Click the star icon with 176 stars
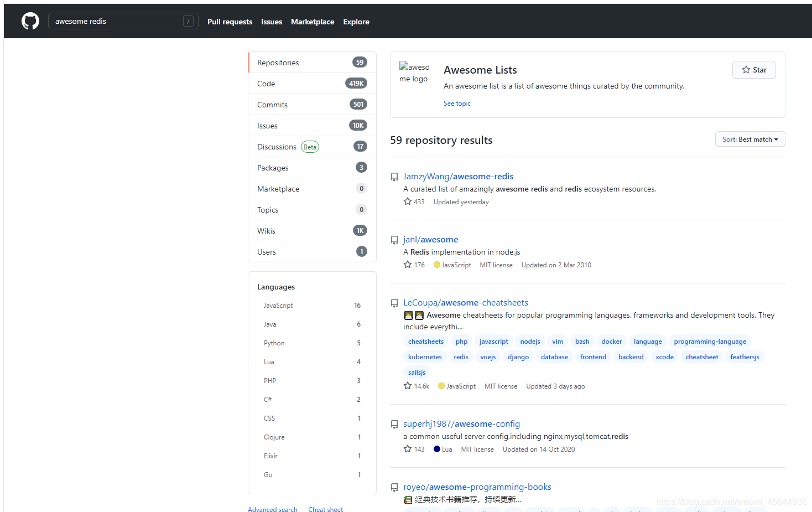Viewport: 812px width, 512px height. (x=408, y=265)
